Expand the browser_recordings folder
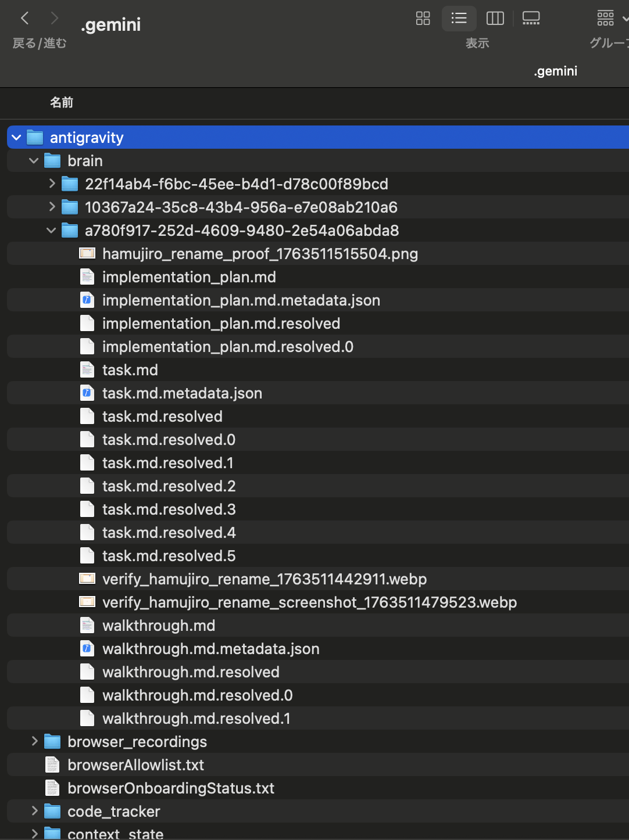 pyautogui.click(x=34, y=741)
